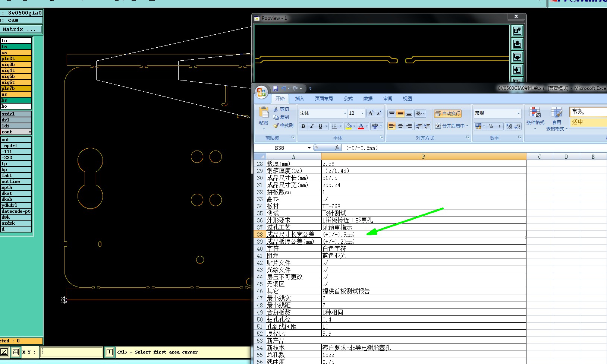607x364 pixels.
Task: Set align text right
Action: click(x=409, y=126)
